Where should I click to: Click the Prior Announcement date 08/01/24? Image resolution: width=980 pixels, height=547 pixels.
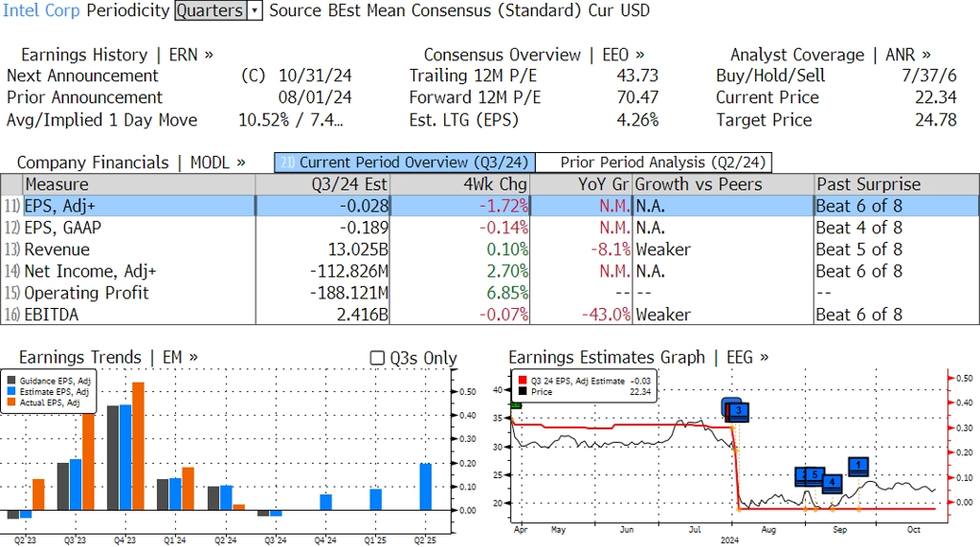tap(315, 98)
